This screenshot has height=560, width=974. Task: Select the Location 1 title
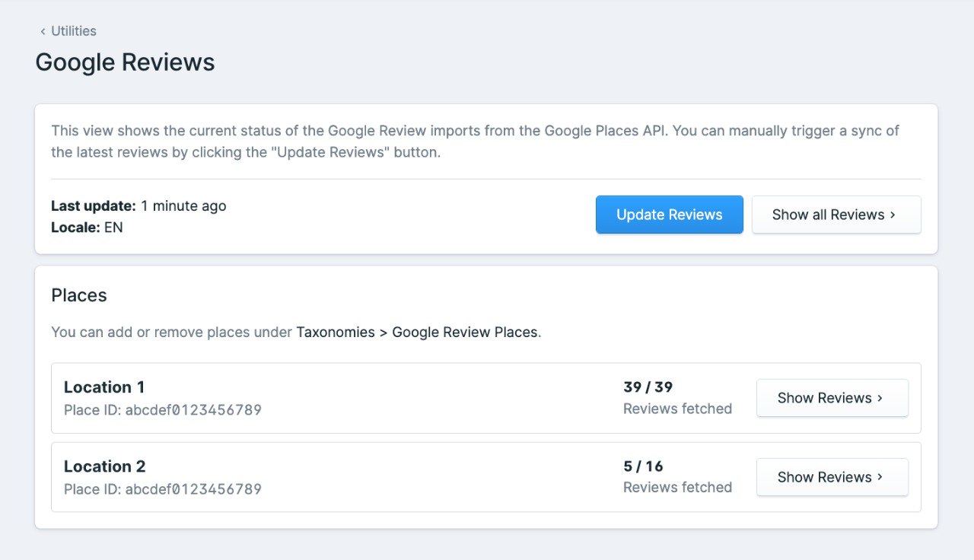pyautogui.click(x=104, y=387)
